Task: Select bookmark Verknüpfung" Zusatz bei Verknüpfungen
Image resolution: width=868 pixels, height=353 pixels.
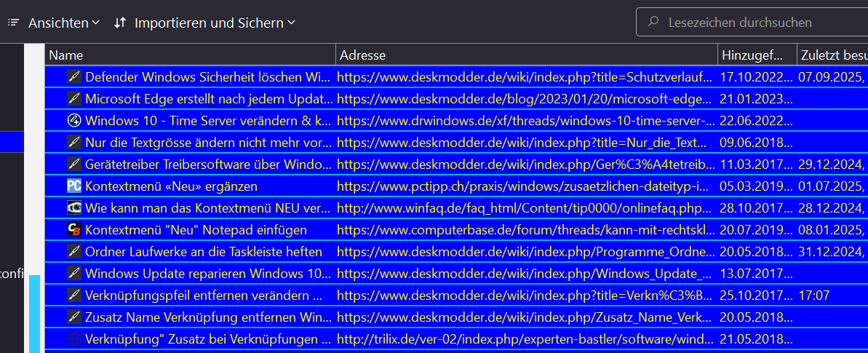Action: coord(209,338)
